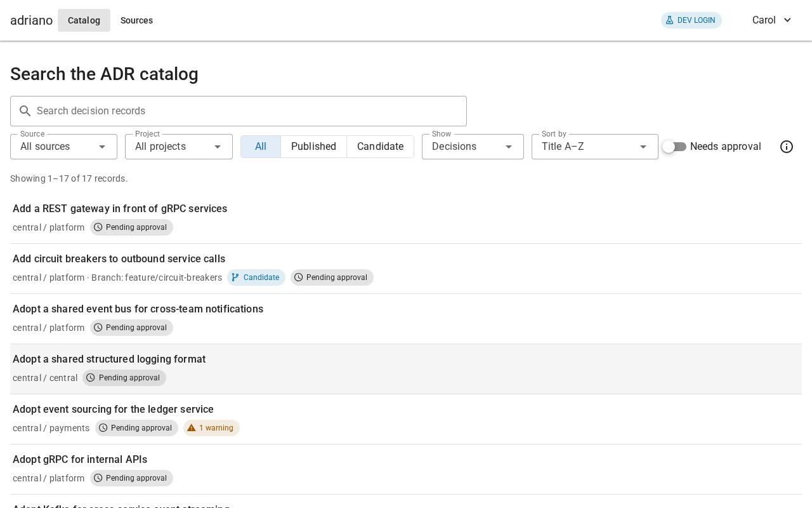Open Adopt a shared event bus record
The image size is (812, 508).
(406, 319)
